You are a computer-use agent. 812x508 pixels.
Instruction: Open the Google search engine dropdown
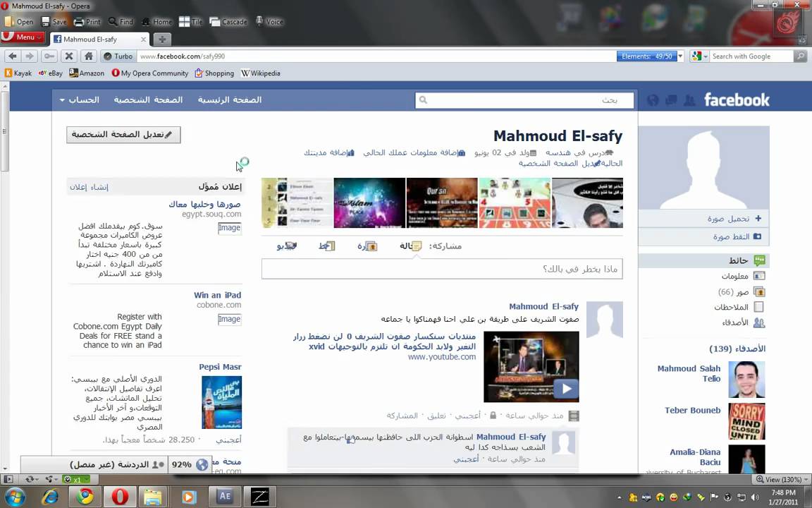pos(699,56)
